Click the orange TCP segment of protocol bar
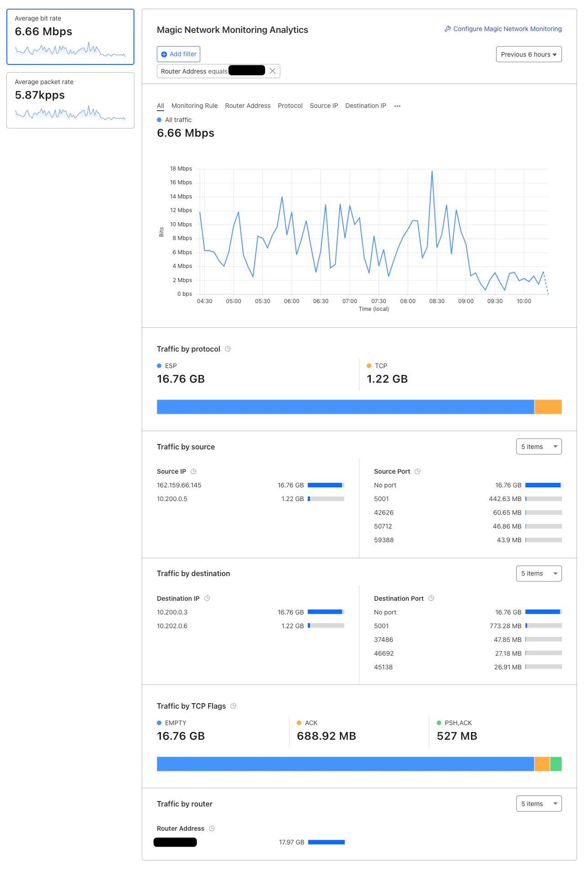The height and width of the screenshot is (876, 588). (x=548, y=407)
